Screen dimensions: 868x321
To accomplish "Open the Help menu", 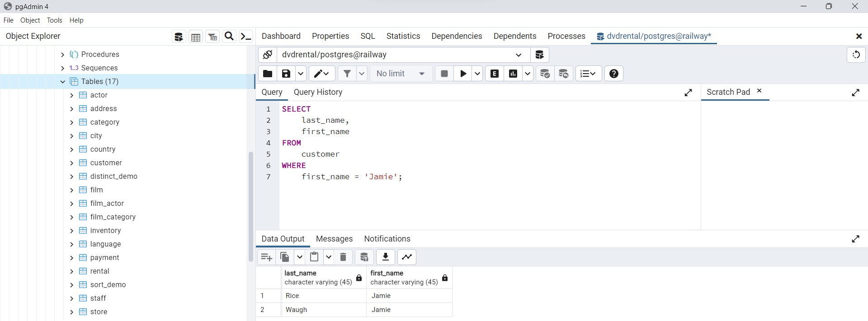I will [76, 20].
